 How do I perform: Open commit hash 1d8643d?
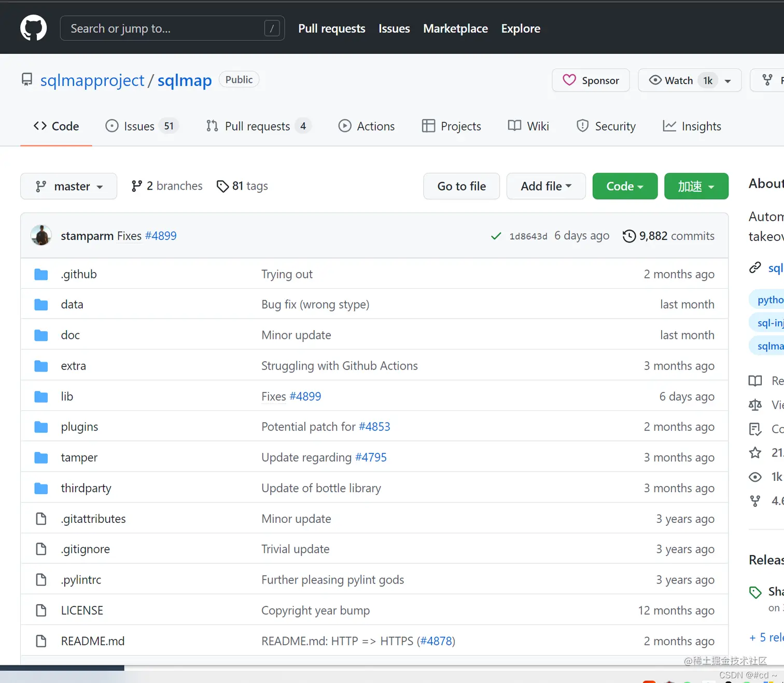click(528, 236)
